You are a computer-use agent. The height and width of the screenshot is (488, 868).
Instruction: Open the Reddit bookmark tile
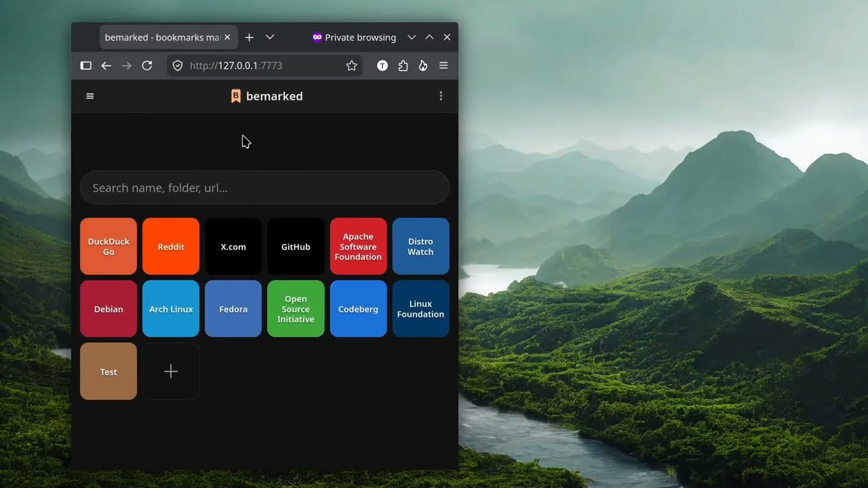coord(171,247)
